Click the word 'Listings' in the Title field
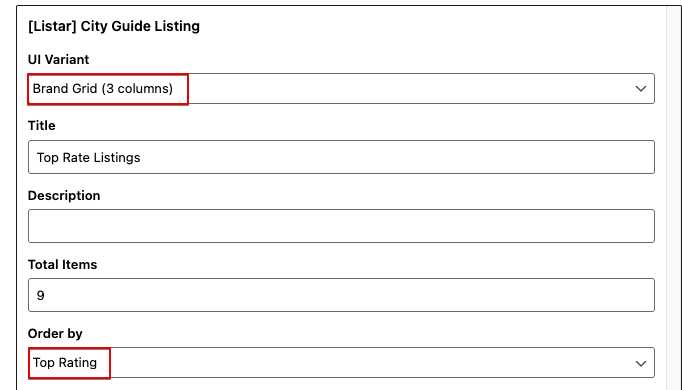The image size is (682, 390). [117, 157]
